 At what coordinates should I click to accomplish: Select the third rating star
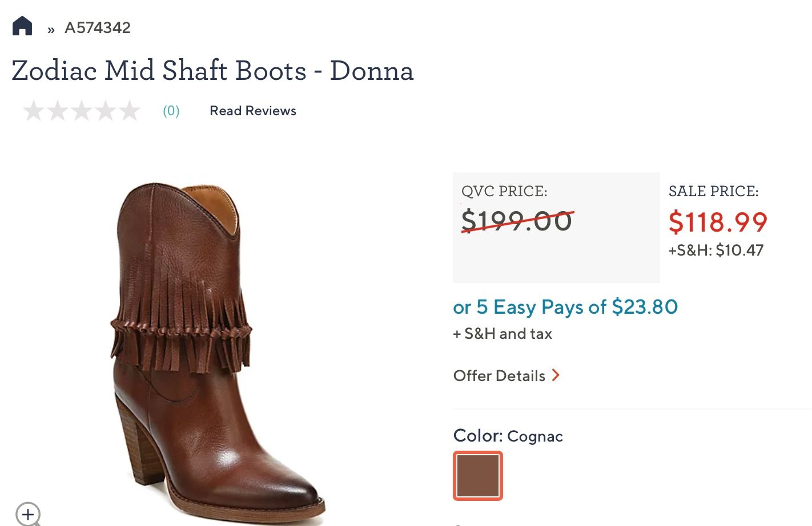point(82,111)
